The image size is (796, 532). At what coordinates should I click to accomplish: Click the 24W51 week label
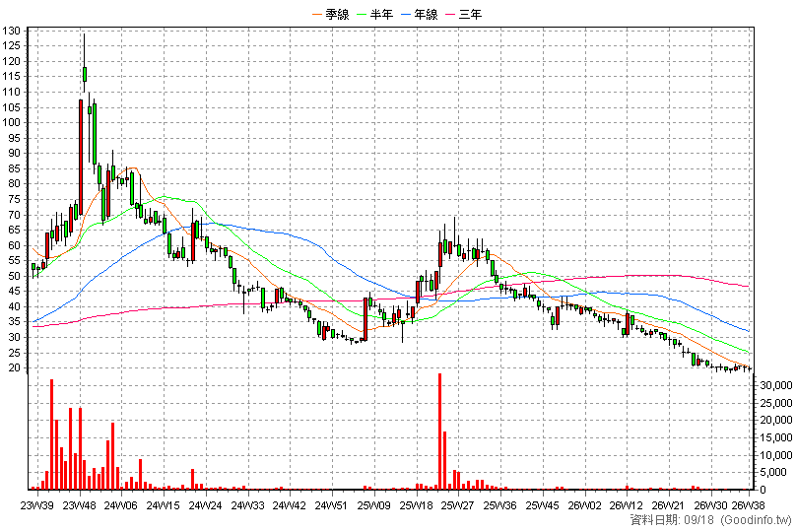pos(331,505)
